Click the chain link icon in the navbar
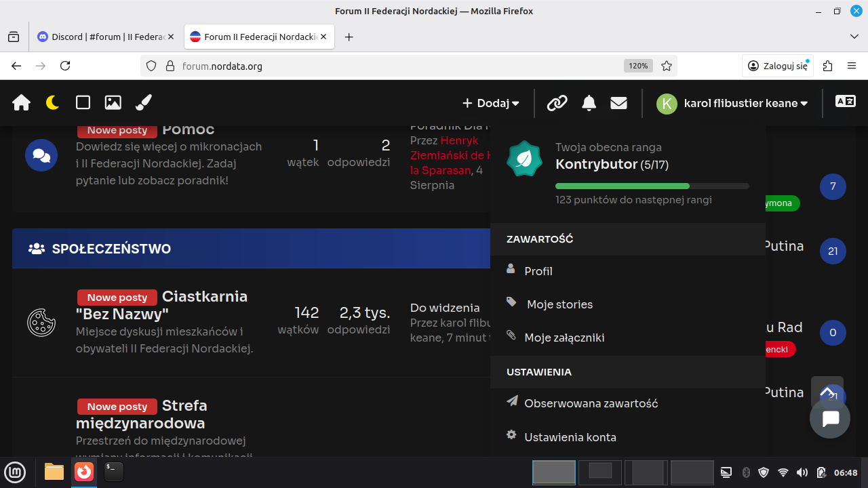The height and width of the screenshot is (488, 868). point(557,103)
